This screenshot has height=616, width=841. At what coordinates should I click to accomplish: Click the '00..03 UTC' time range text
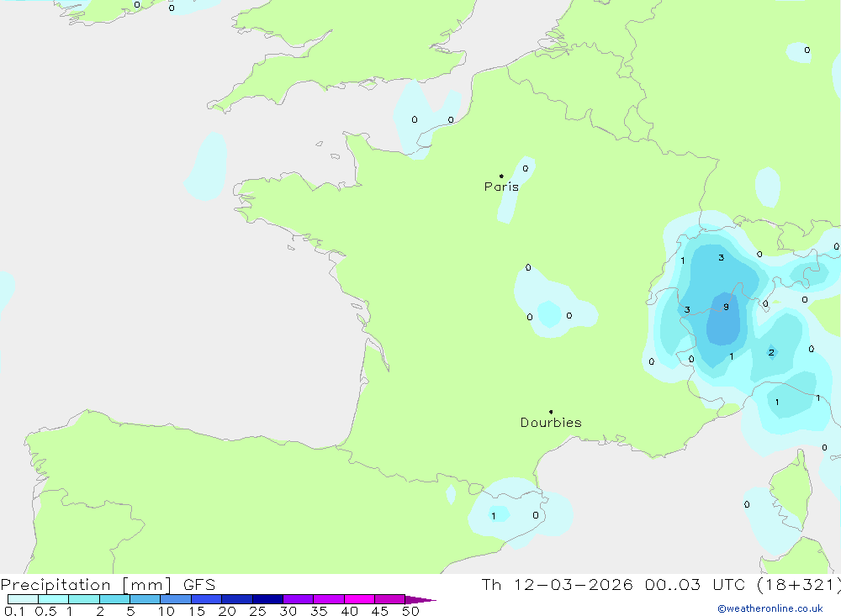coord(695,585)
